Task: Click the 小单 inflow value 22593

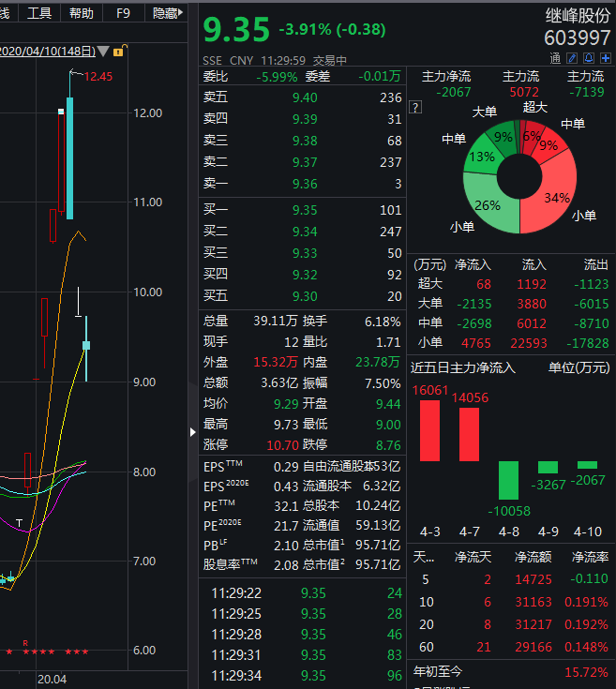Action: (529, 343)
